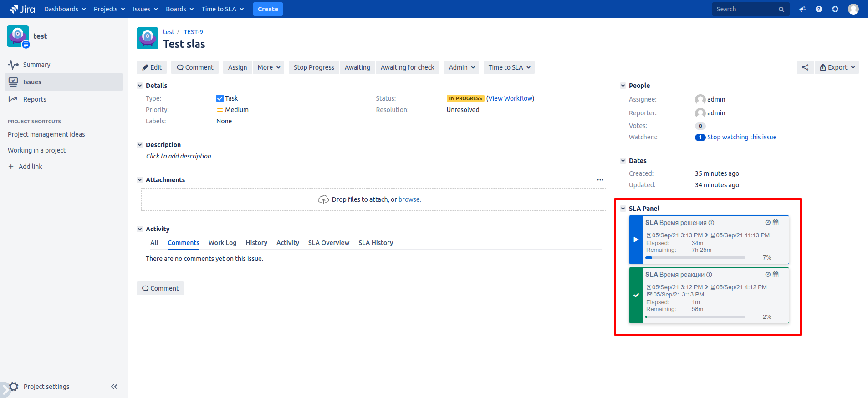
Task: Collapse the Attachments section
Action: [x=140, y=180]
